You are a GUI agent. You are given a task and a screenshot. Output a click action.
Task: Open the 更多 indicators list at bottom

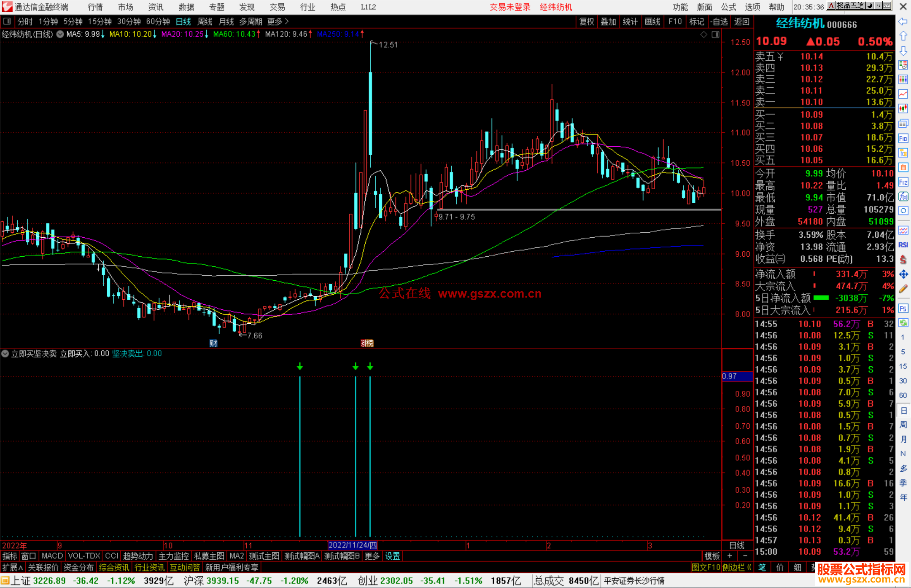coord(372,556)
